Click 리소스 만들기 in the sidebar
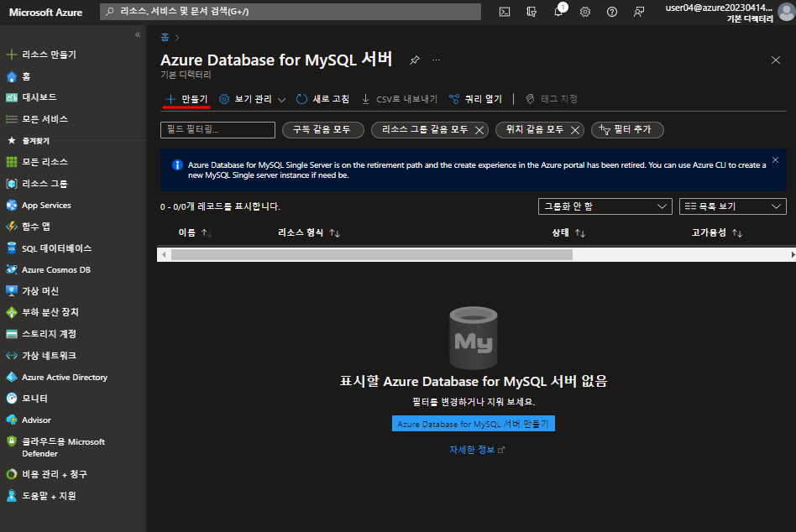This screenshot has width=796, height=532. click(49, 55)
